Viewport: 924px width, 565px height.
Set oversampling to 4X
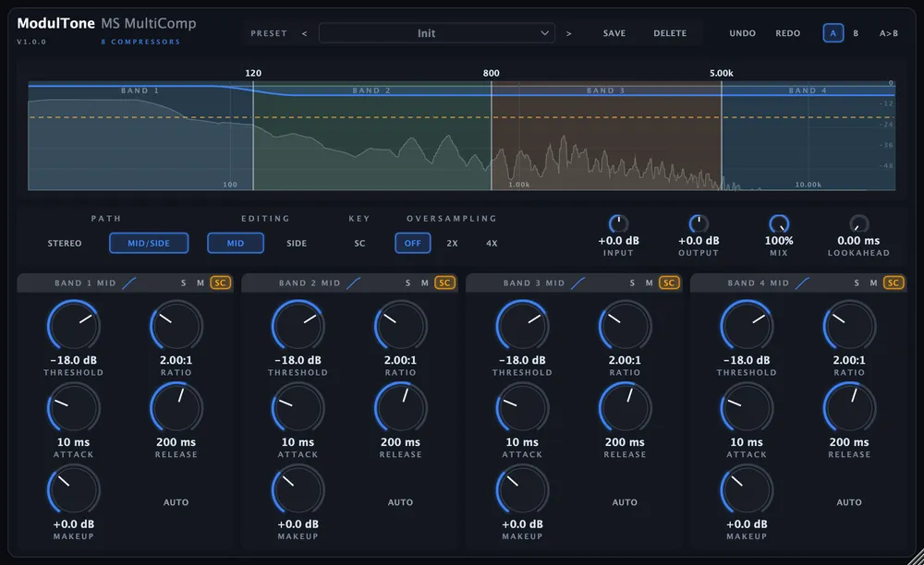point(492,243)
